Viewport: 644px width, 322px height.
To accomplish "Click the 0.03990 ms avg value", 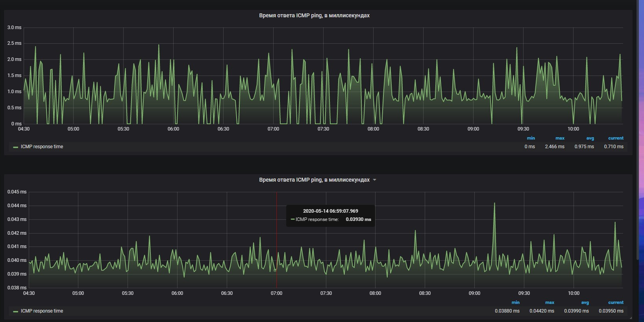I will pos(576,311).
